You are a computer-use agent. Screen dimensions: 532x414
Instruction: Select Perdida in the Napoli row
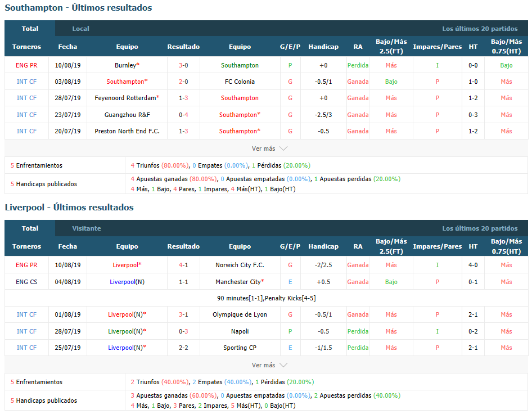point(358,331)
